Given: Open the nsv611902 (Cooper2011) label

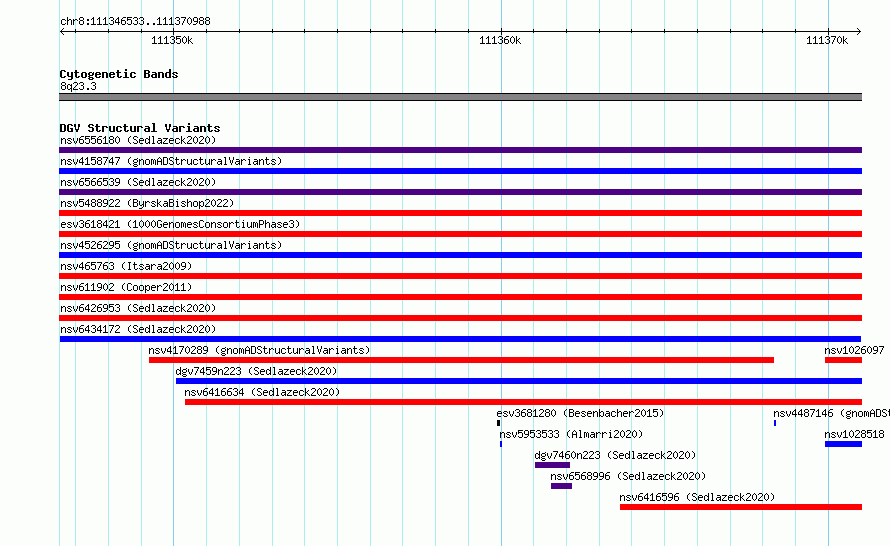Looking at the screenshot, I should tap(126, 287).
